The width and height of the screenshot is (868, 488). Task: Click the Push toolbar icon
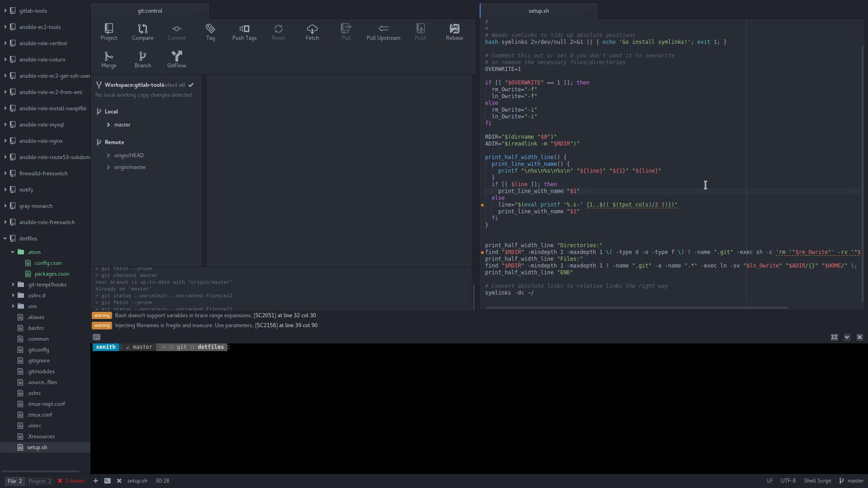420,32
